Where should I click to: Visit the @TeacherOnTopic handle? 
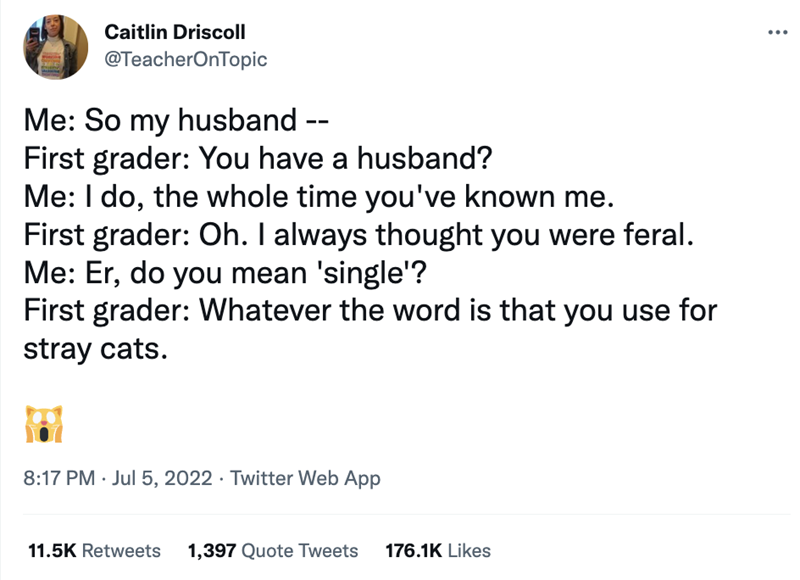(185, 59)
